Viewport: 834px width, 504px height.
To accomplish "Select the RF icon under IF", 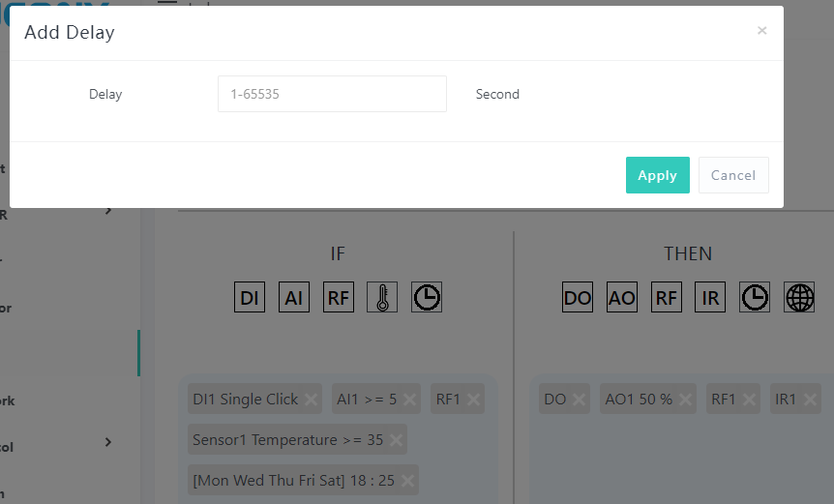I will 339,298.
